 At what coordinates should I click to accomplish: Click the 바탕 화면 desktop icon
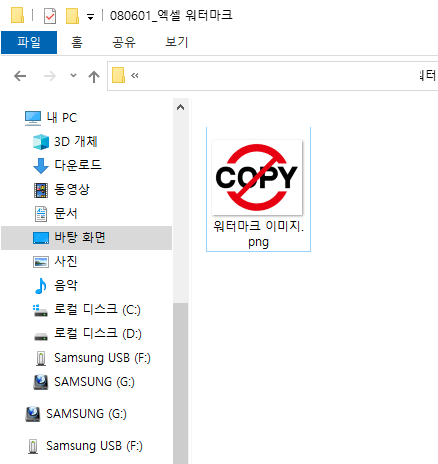[41, 238]
